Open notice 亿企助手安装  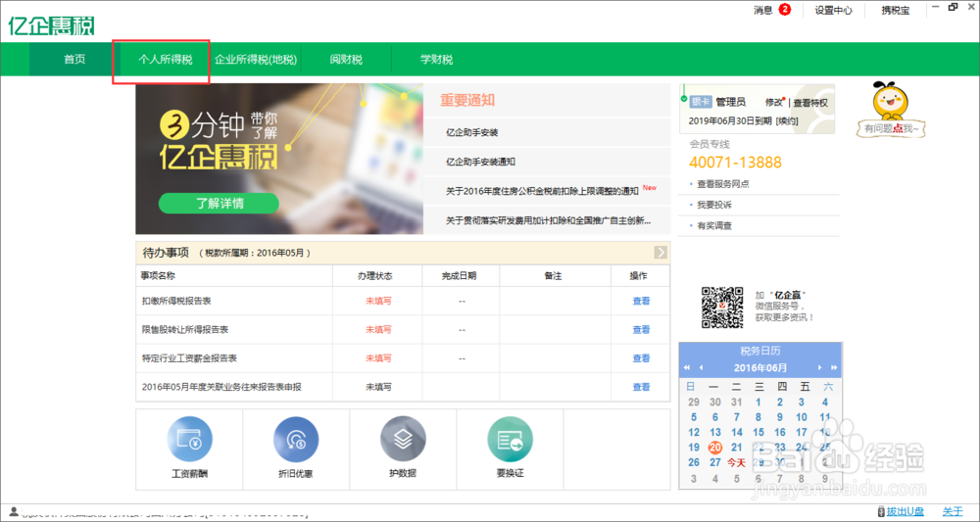pyautogui.click(x=472, y=132)
